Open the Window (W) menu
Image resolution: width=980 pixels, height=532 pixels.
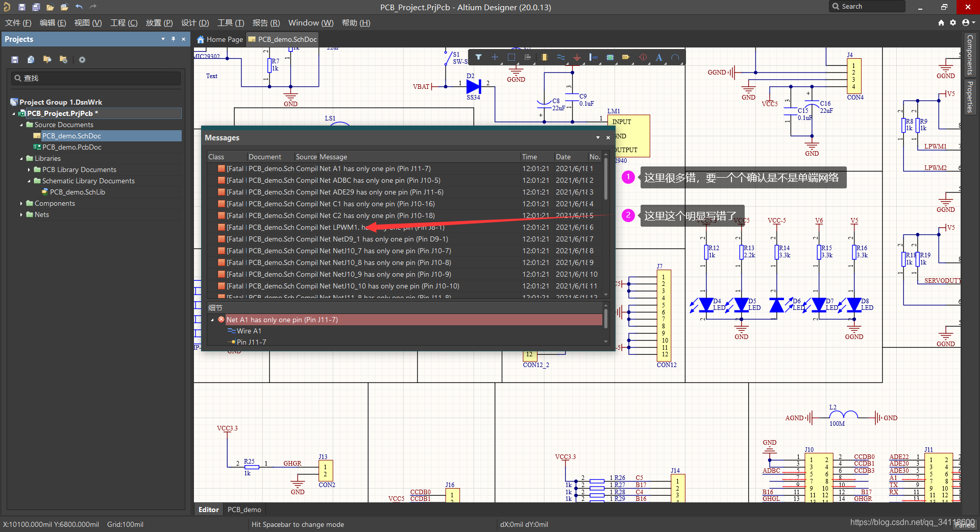(x=311, y=23)
